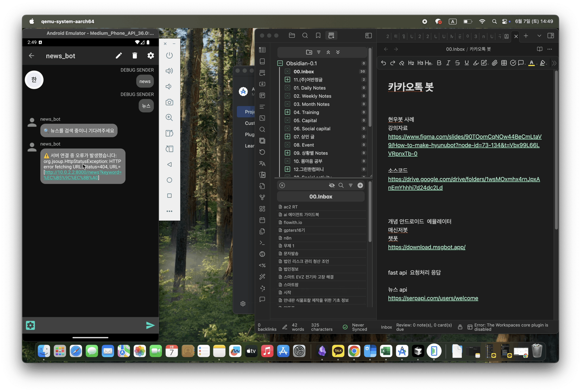581x392 pixels.
Task: Open the file explorer folder icon in top bar
Action: coord(292,36)
